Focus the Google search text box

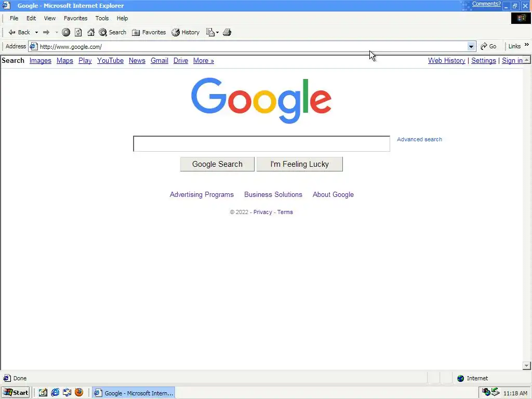point(262,144)
